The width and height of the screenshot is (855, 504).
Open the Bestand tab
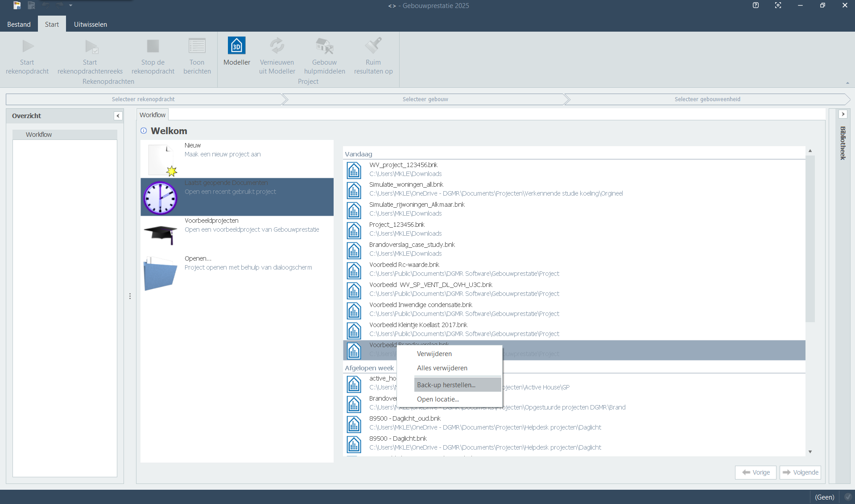19,25
